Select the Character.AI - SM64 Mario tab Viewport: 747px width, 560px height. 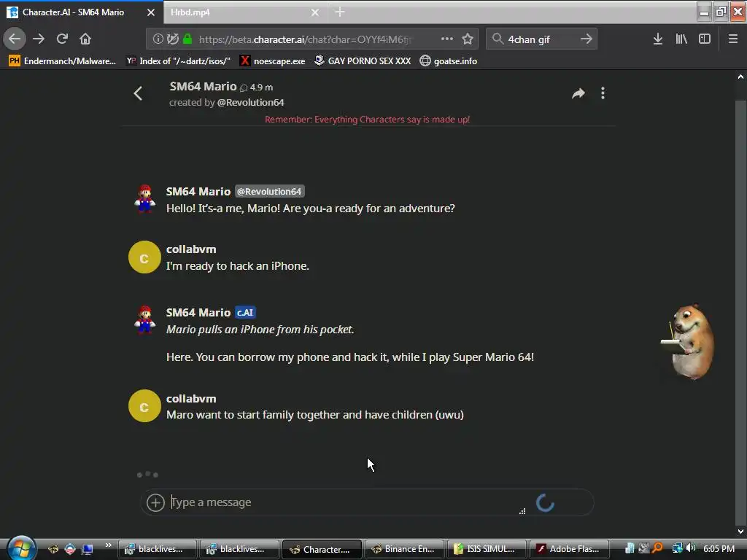click(x=82, y=12)
